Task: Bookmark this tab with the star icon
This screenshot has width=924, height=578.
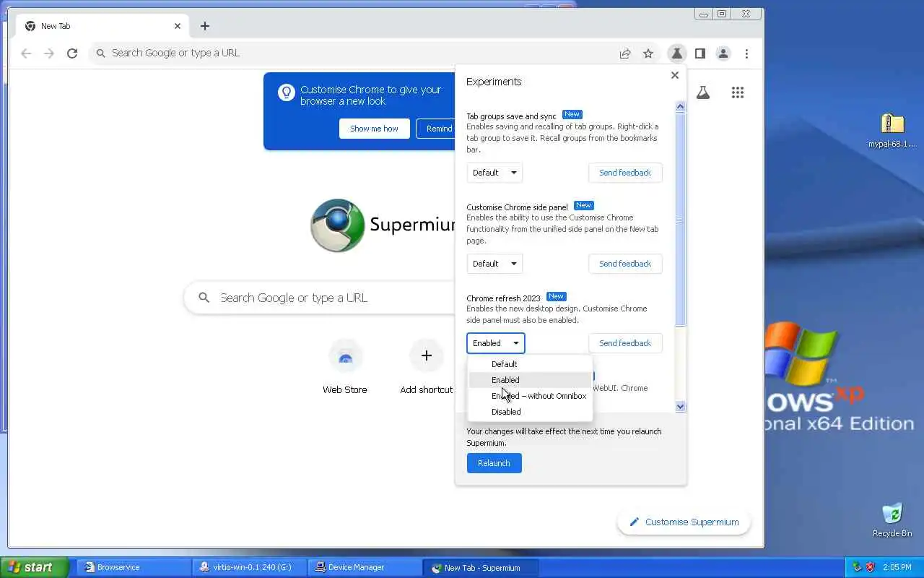Action: (x=648, y=53)
